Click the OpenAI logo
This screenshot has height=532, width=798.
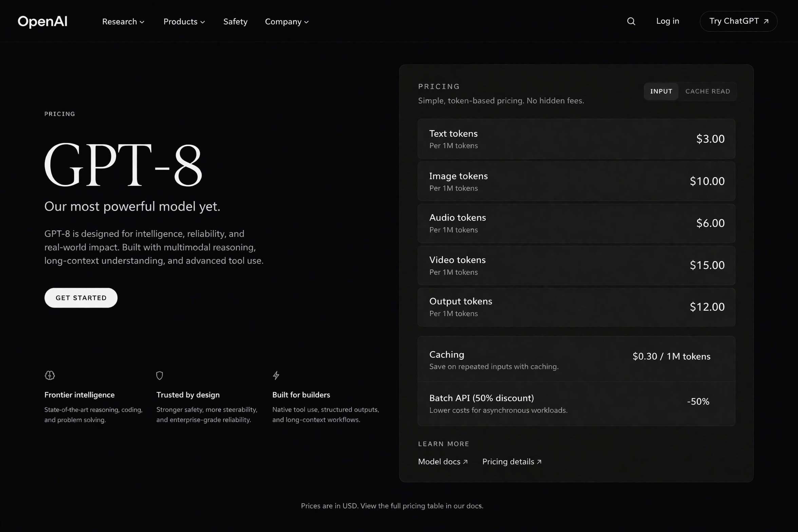coord(42,21)
